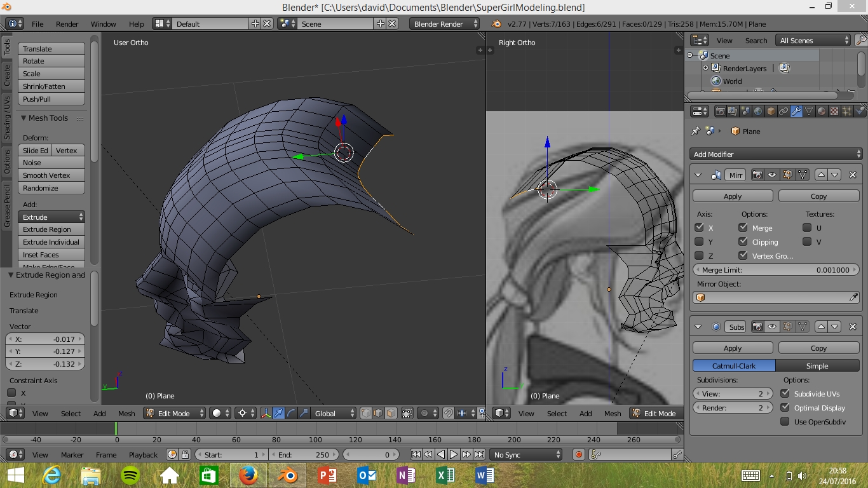Open the Edit Mode selector dropdown
This screenshot has width=868, height=488.
coord(175,413)
